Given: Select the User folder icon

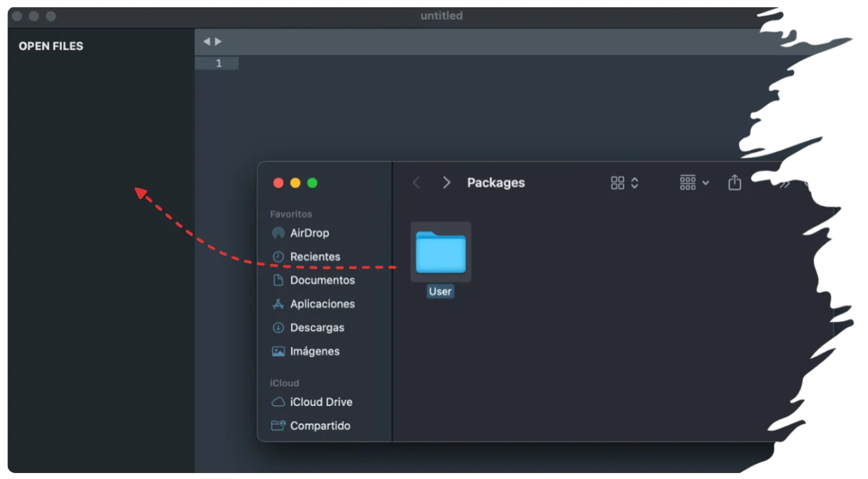Looking at the screenshot, I should [x=441, y=253].
